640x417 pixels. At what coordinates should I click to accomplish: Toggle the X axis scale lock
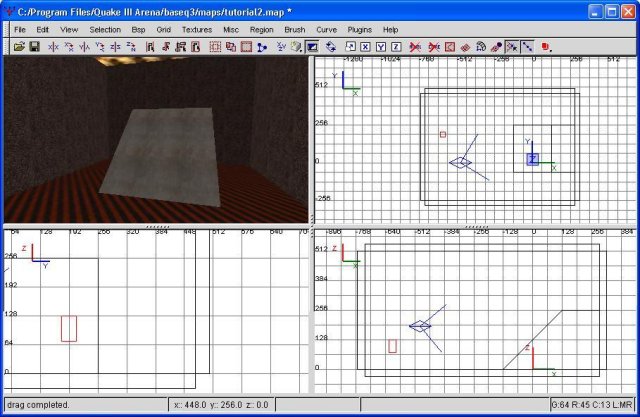[x=365, y=47]
